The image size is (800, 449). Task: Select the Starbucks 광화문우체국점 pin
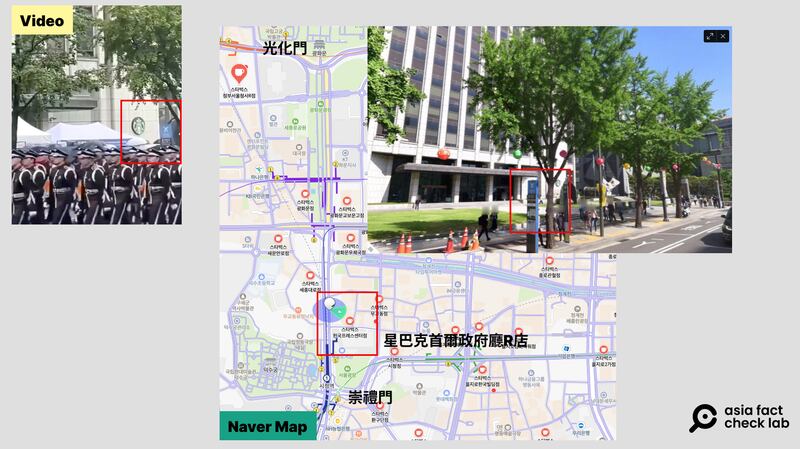(x=351, y=238)
